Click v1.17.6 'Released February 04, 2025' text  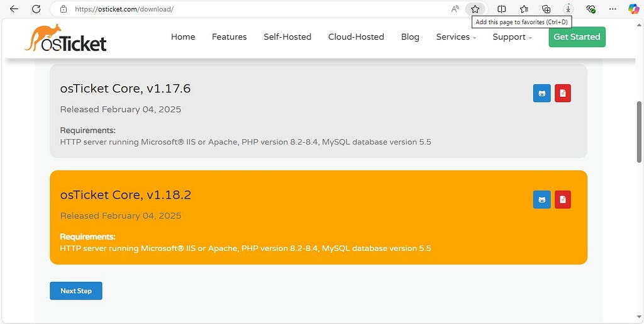click(121, 109)
